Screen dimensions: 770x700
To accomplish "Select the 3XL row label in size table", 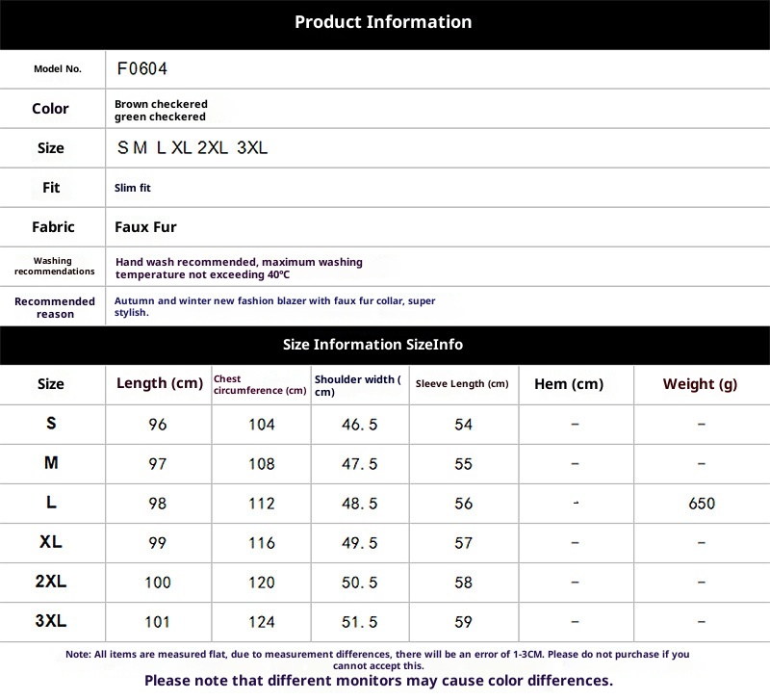I will (51, 621).
